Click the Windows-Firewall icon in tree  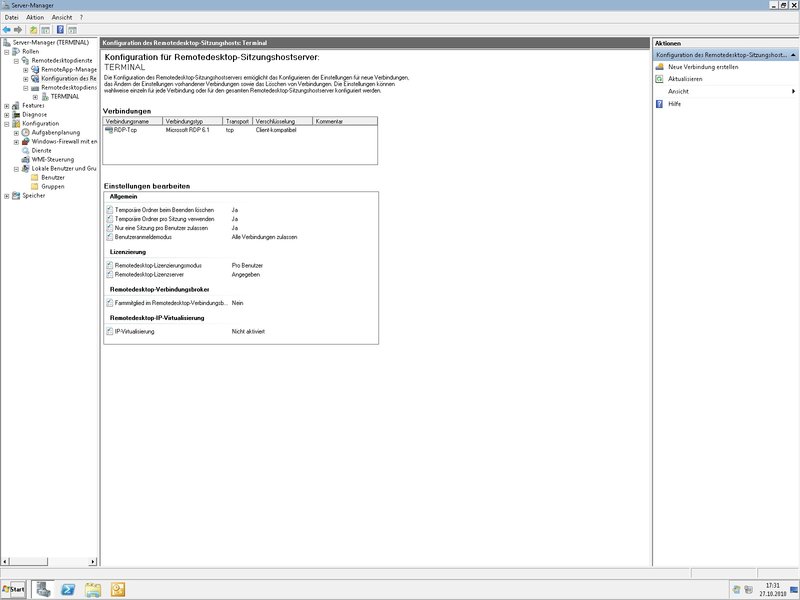(x=26, y=142)
